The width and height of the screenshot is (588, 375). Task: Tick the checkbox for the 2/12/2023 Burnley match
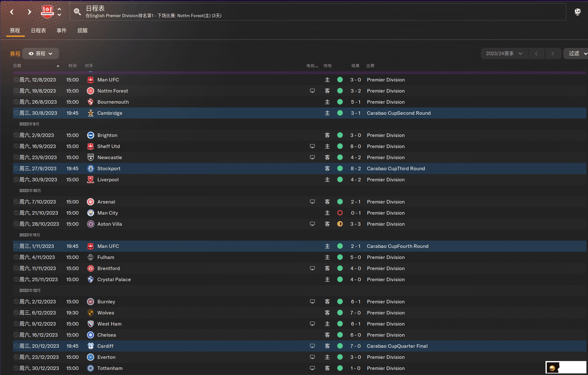pos(16,302)
